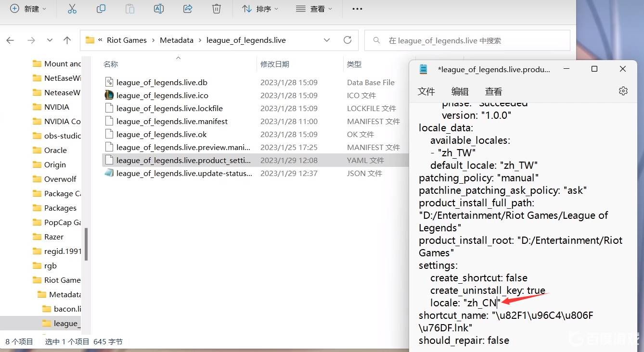644x352 pixels.
Task: Open Notepad Edit (编辑) menu
Action: click(460, 91)
